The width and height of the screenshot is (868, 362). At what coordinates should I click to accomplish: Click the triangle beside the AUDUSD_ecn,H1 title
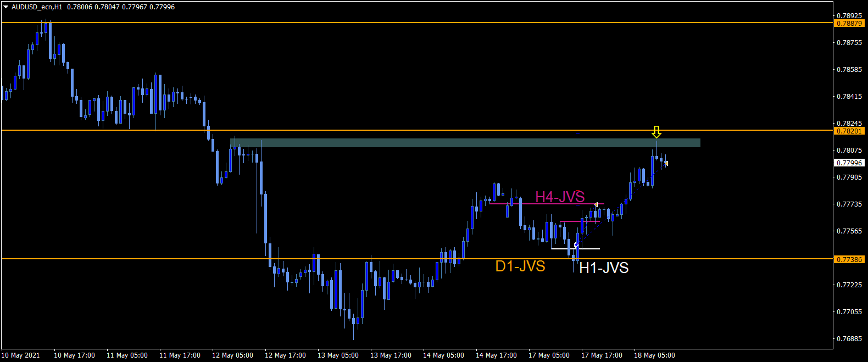[6, 7]
